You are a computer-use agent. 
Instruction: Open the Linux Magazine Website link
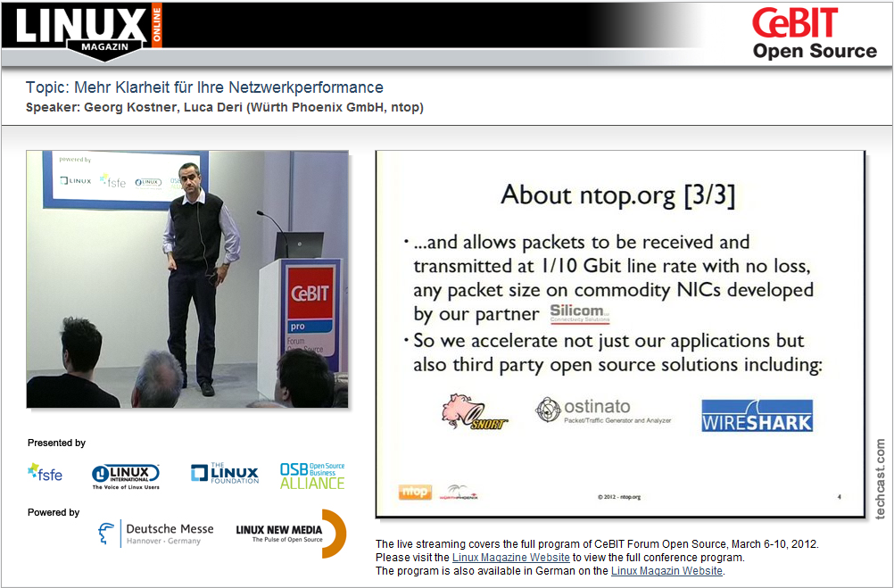[x=511, y=557]
